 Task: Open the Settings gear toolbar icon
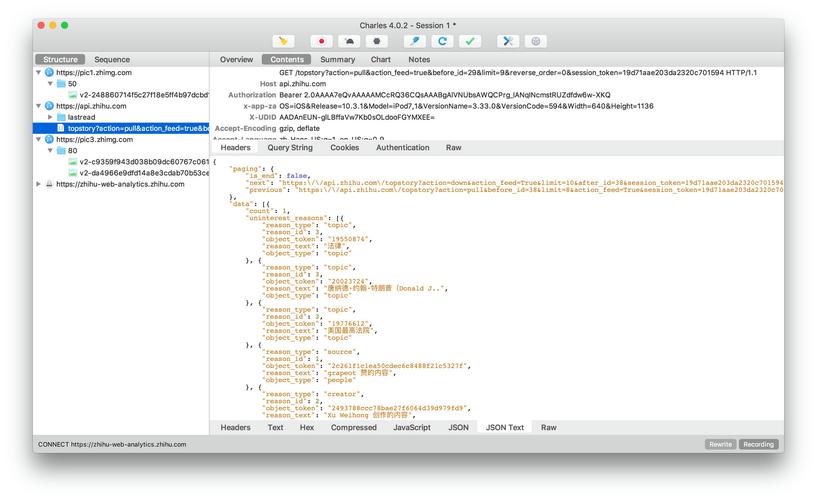point(536,41)
